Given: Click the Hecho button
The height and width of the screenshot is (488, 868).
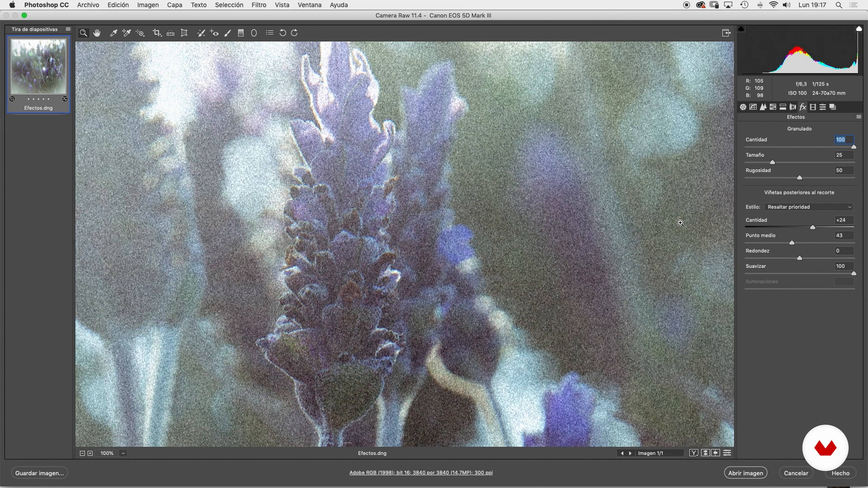Looking at the screenshot, I should point(840,473).
